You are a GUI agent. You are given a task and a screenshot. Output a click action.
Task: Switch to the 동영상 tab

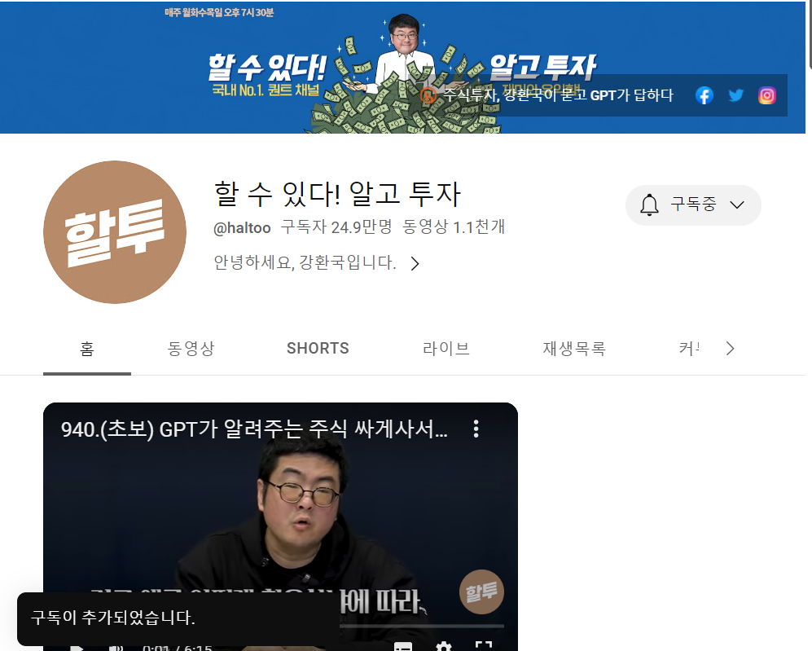pyautogui.click(x=191, y=349)
